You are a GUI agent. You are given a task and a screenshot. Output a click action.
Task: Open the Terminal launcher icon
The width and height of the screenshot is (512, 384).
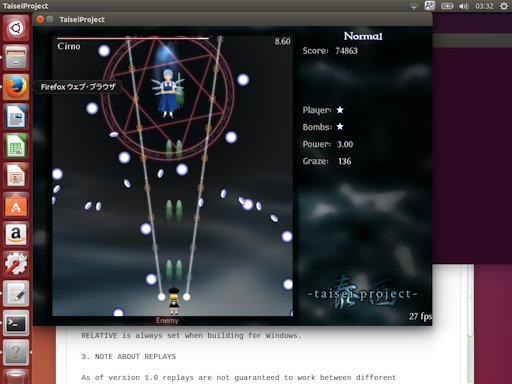(16, 323)
